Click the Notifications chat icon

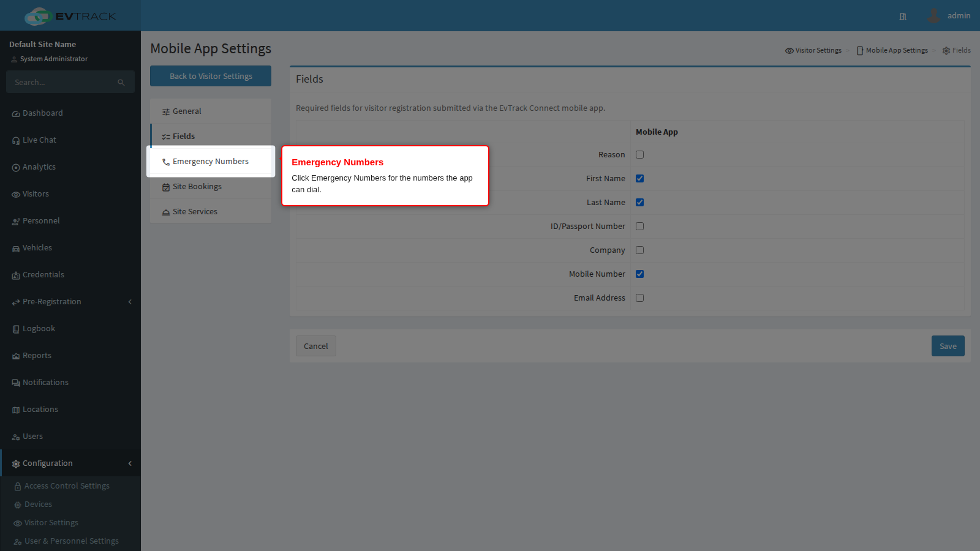coord(16,383)
